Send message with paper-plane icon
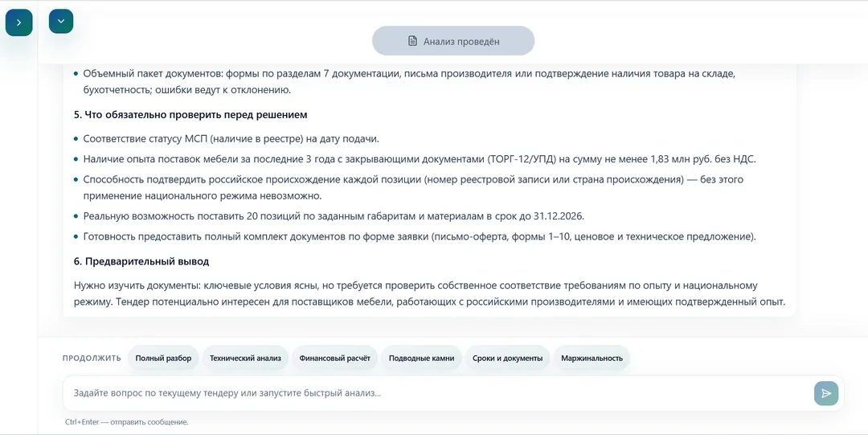 [826, 393]
